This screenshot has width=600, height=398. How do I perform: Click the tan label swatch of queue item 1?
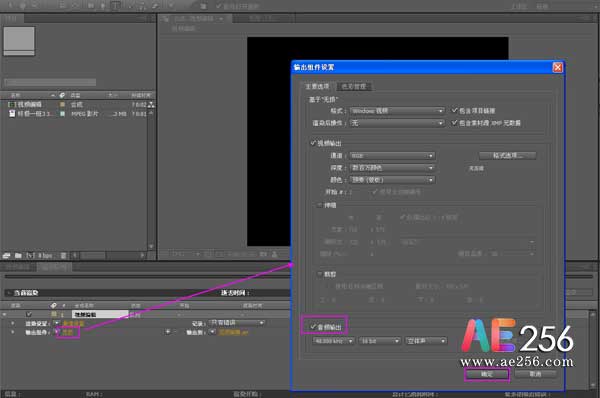[x=54, y=314]
